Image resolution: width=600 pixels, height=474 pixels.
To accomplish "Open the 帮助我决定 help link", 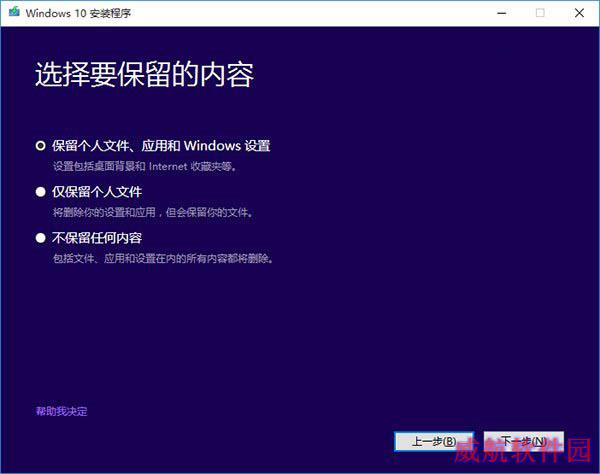I will (62, 411).
